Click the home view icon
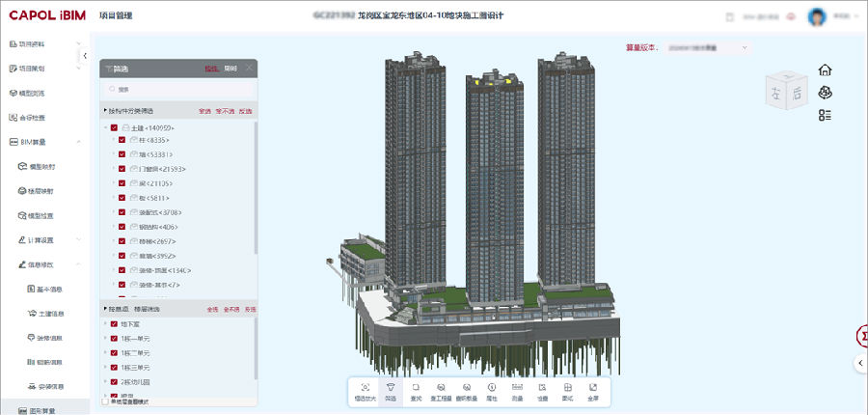 [x=825, y=70]
